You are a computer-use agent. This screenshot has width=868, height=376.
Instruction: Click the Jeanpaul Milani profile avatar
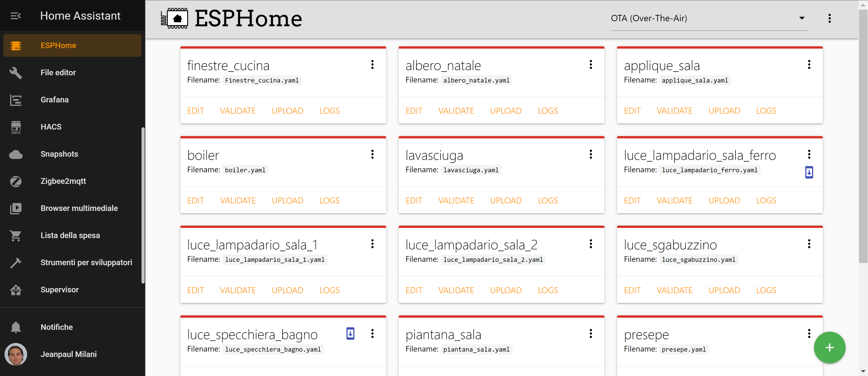pos(16,354)
